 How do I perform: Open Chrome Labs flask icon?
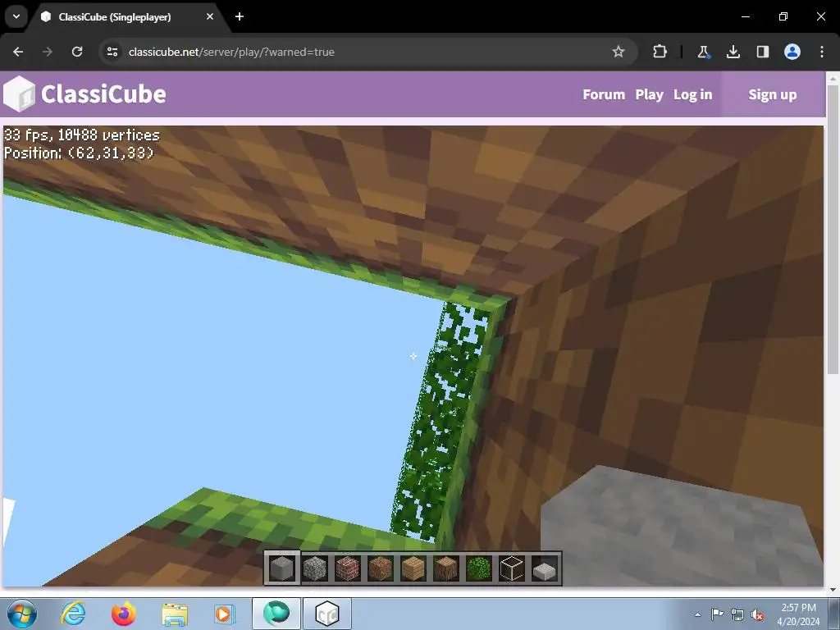tap(703, 52)
